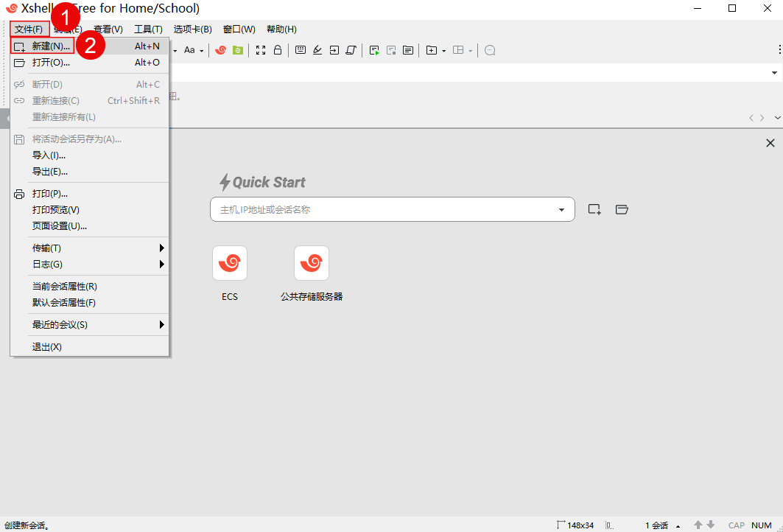Click the Quick Start host input field
The width and height of the screenshot is (783, 532).
click(383, 210)
